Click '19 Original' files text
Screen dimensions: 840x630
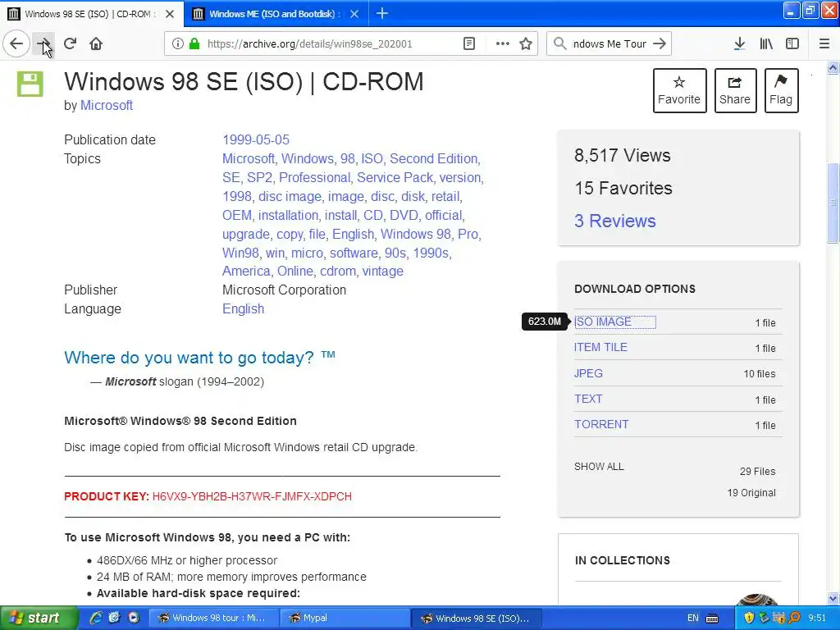click(751, 493)
